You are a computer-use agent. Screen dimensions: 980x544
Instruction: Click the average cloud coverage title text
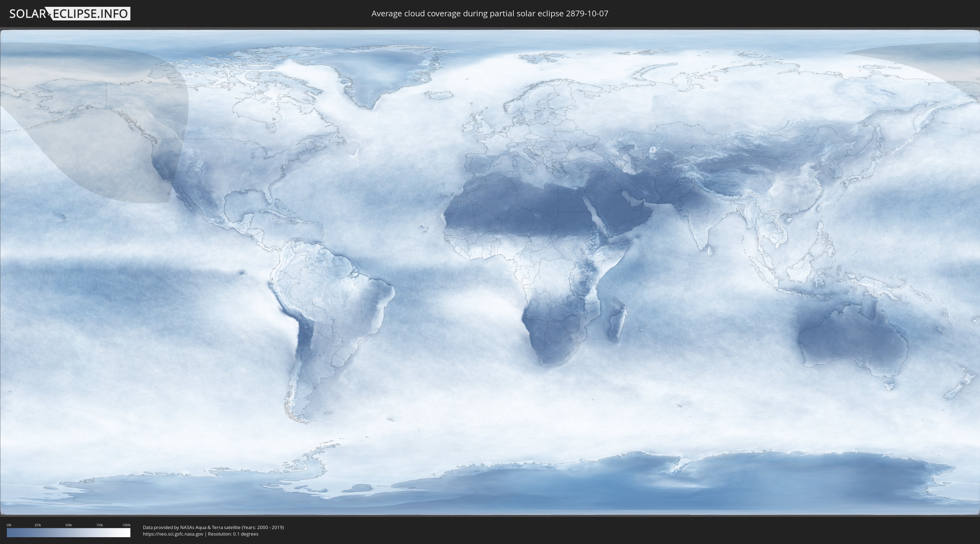[490, 13]
